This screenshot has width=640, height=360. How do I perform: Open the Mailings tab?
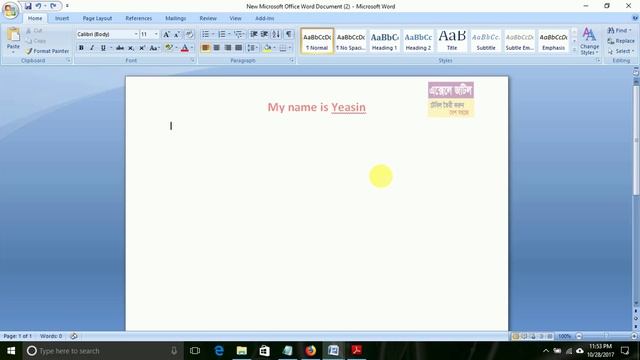[176, 18]
